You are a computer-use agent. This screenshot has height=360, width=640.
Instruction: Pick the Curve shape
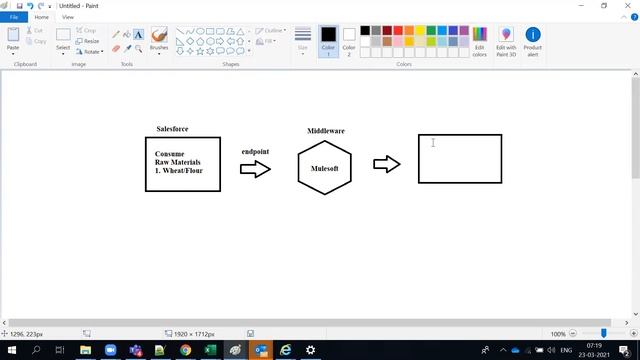click(190, 31)
